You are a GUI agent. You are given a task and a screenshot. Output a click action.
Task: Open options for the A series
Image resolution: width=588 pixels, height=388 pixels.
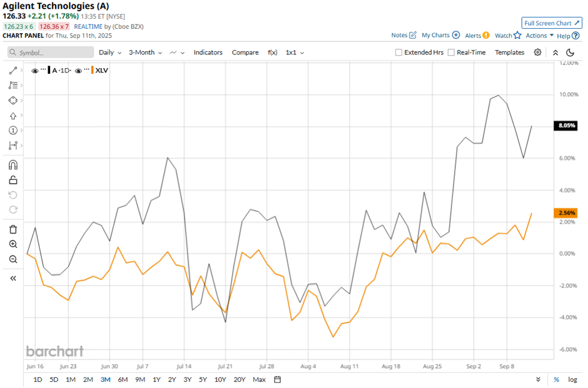click(44, 69)
